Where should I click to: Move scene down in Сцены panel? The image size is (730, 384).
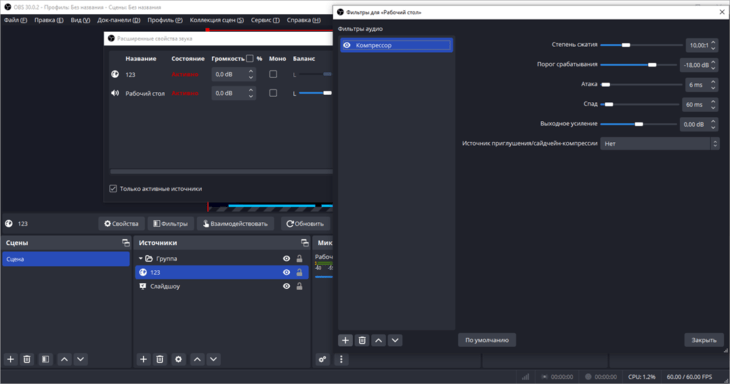click(x=81, y=359)
